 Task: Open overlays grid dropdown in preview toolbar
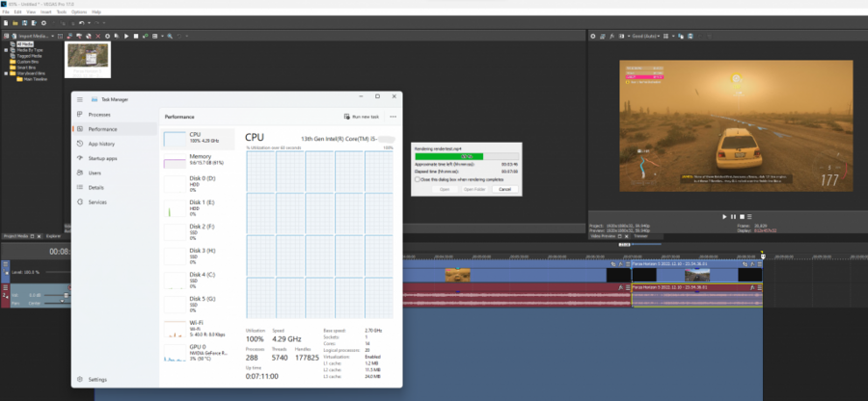673,36
